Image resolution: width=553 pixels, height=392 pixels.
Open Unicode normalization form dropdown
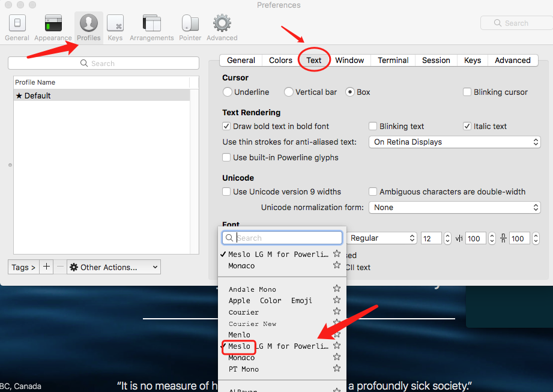(455, 207)
